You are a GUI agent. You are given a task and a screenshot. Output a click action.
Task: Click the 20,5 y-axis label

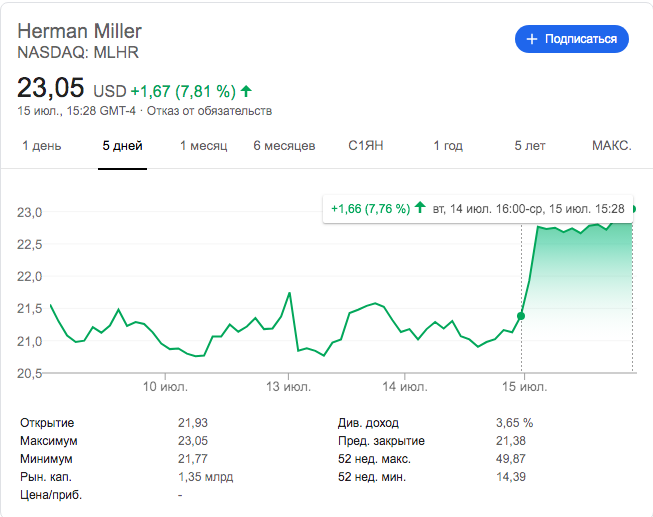point(30,374)
